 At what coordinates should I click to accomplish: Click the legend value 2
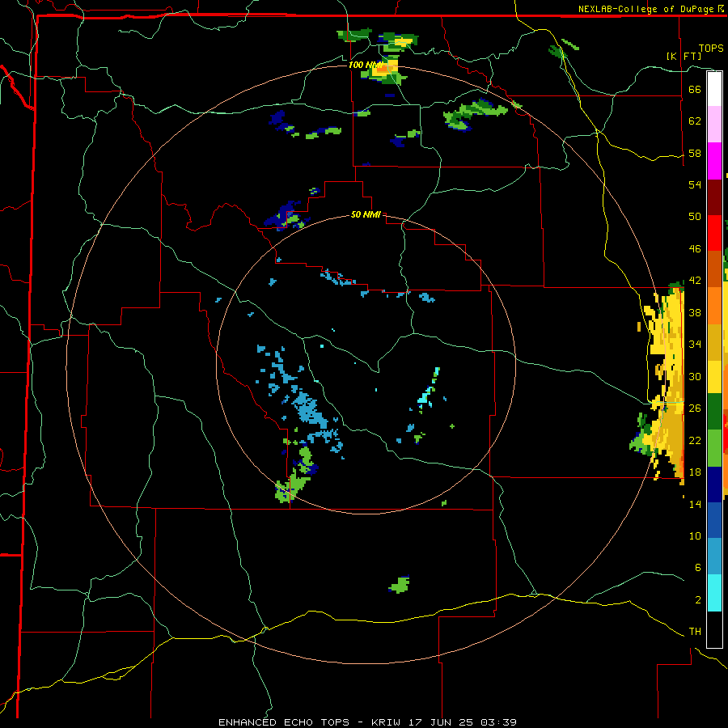click(698, 600)
